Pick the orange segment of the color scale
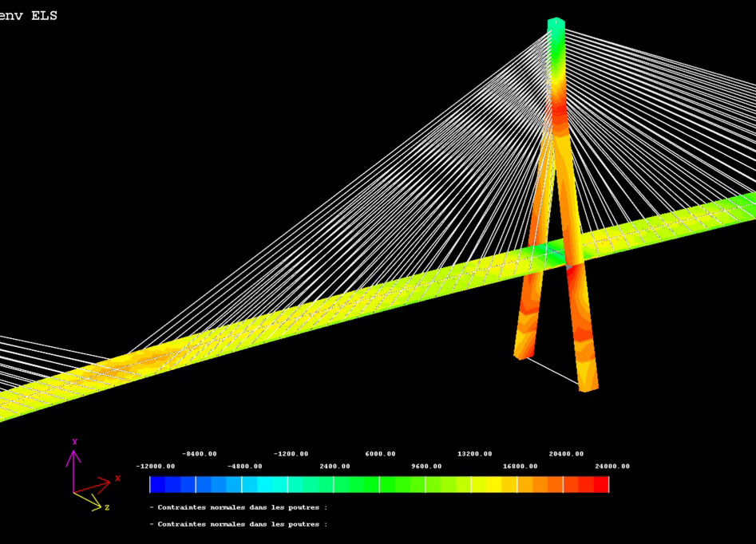756x544 pixels. [x=540, y=485]
